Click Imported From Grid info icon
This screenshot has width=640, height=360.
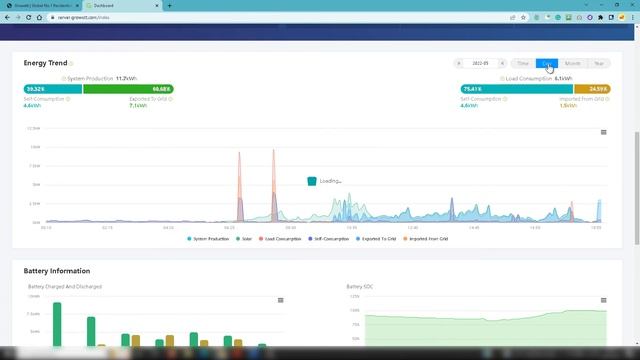[607, 99]
